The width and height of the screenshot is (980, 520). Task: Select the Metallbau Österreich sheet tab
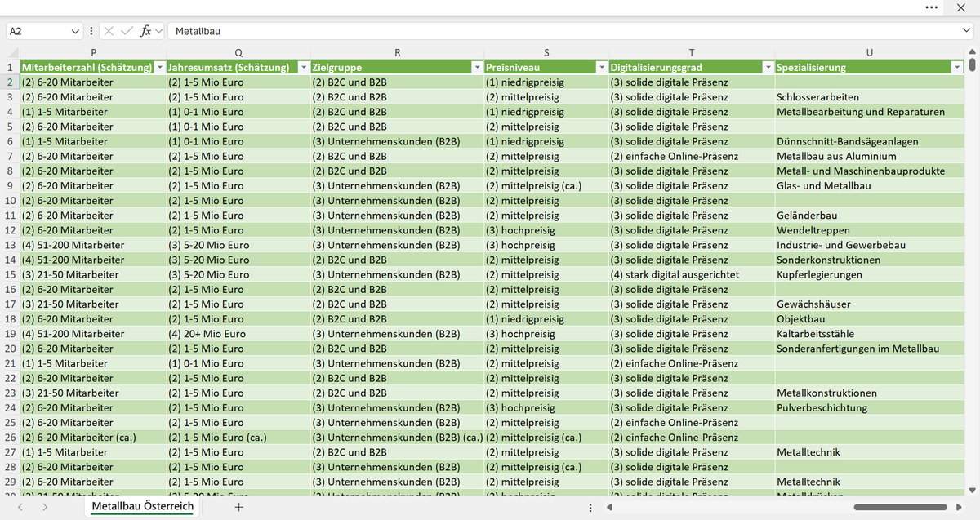143,507
